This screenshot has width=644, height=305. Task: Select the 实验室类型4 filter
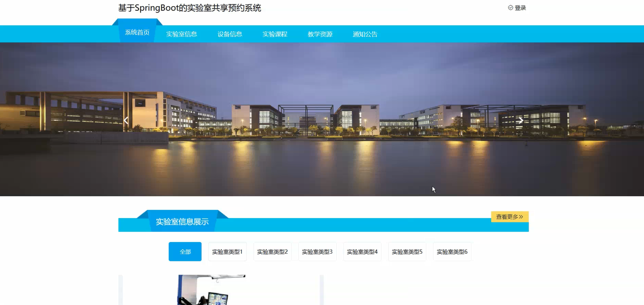click(x=362, y=251)
